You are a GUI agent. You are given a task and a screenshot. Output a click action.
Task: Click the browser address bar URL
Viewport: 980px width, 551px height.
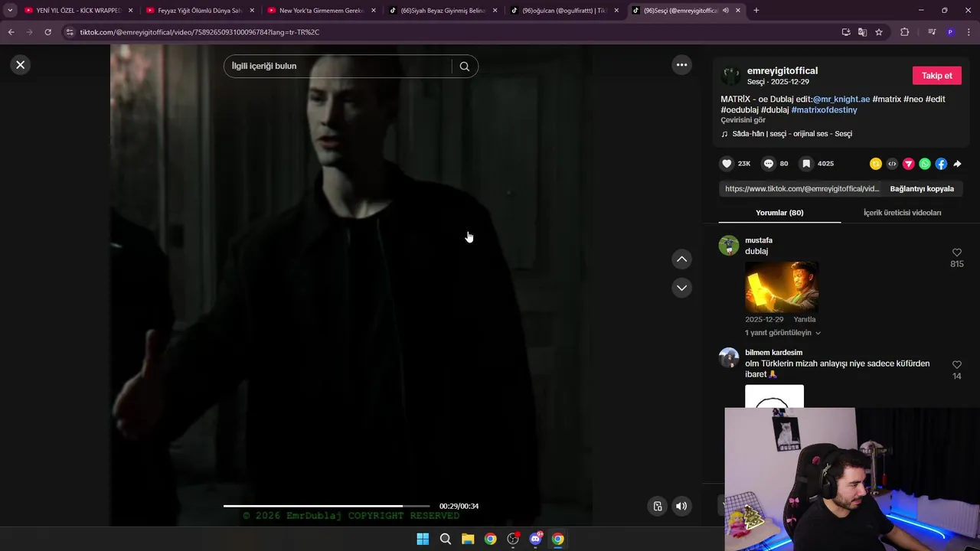click(x=200, y=32)
